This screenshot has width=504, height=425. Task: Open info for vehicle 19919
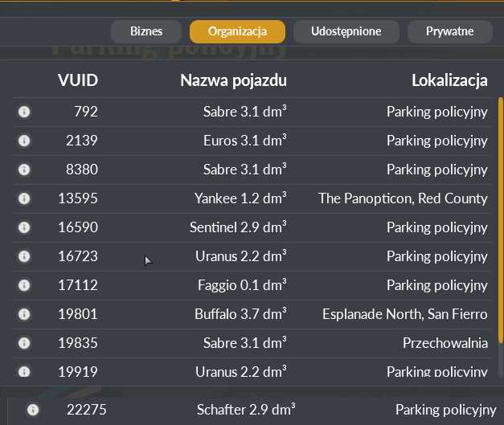pyautogui.click(x=24, y=371)
